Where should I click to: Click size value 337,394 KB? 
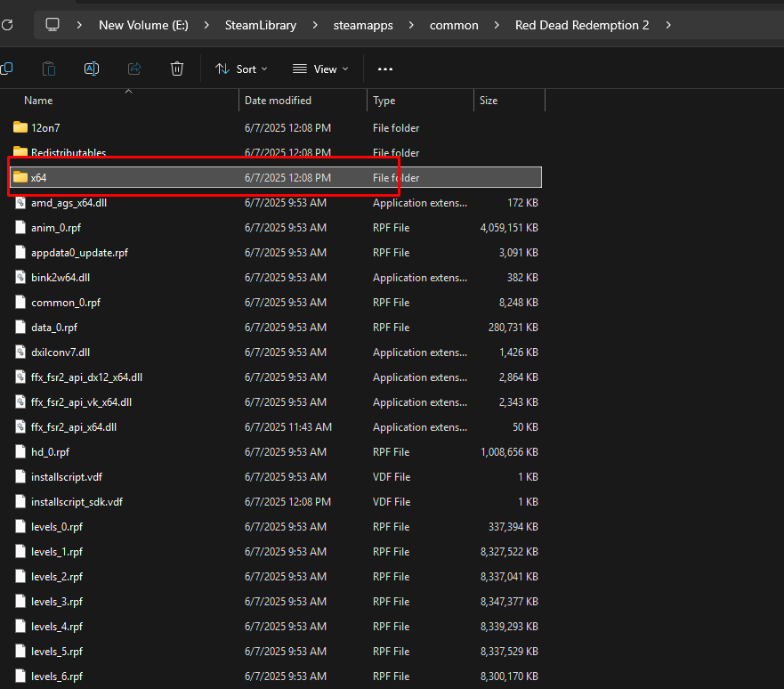pos(513,526)
